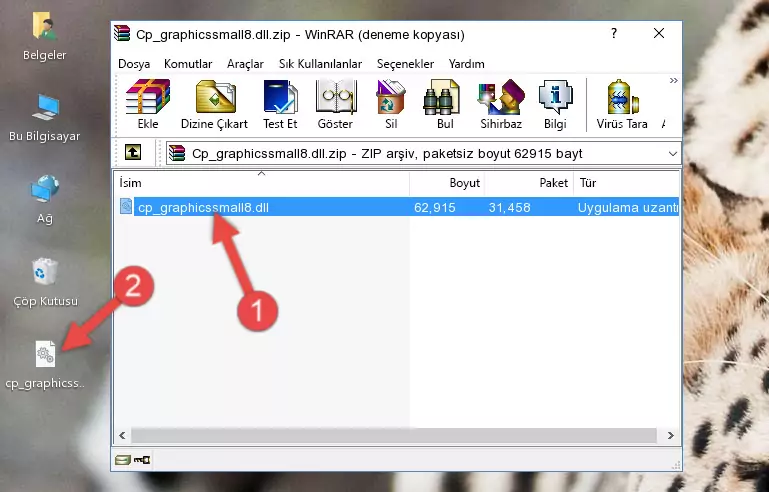
Task: Click the 62,915 size value
Action: pos(435,207)
